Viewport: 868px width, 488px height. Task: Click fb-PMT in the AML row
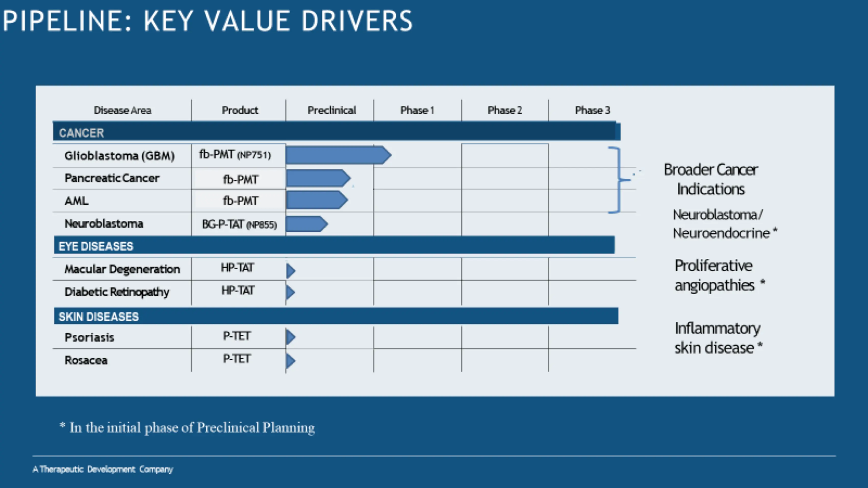point(241,201)
